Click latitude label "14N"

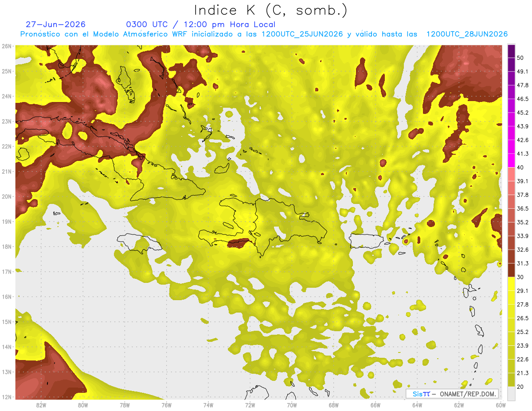point(7,347)
